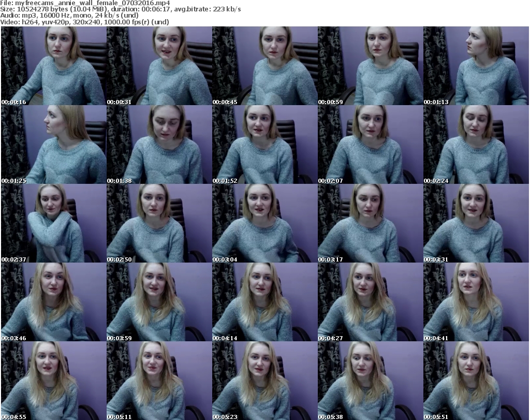
Task: Select the frame marked 00:04:14
Action: click(x=264, y=302)
